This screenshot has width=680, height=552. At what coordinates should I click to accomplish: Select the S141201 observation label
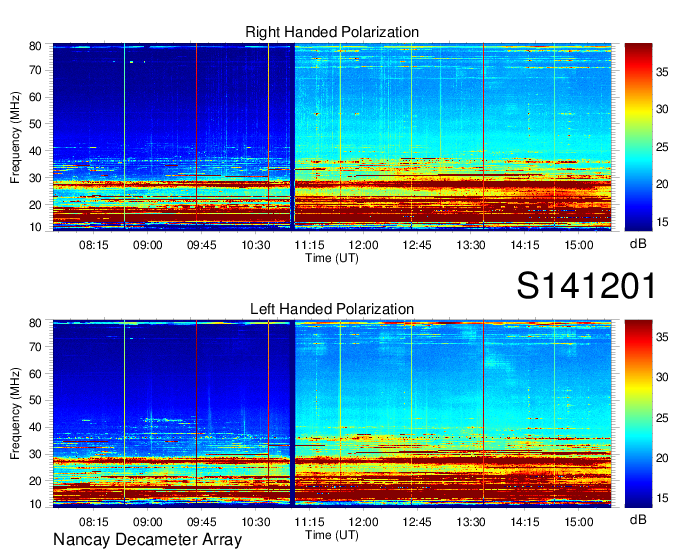click(586, 285)
